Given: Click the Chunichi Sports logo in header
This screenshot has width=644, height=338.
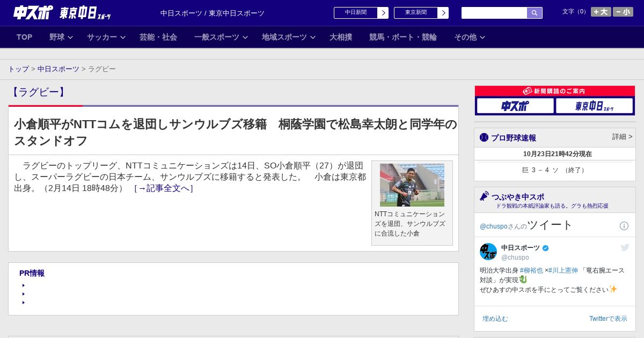Looking at the screenshot, I should (x=33, y=12).
